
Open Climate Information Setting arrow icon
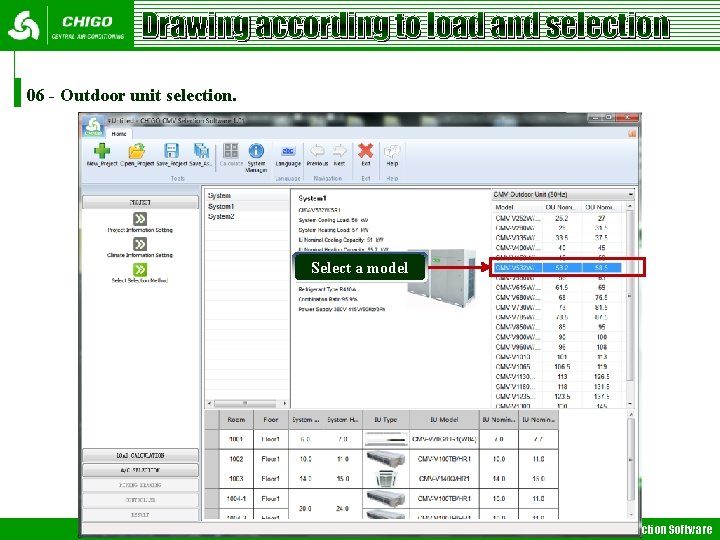tap(140, 244)
